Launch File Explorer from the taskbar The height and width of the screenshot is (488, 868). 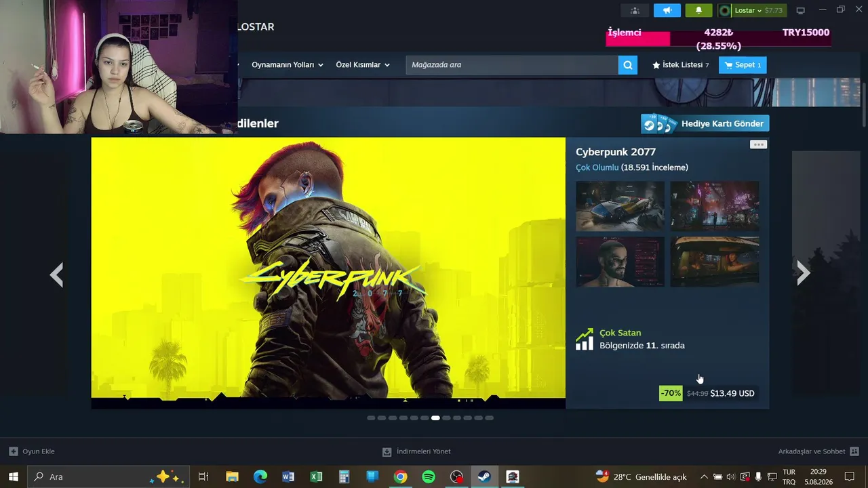coord(232,476)
